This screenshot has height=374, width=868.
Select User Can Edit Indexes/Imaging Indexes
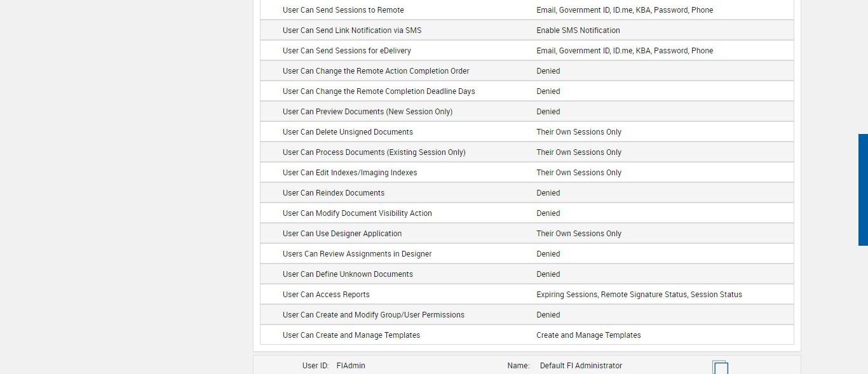click(349, 173)
